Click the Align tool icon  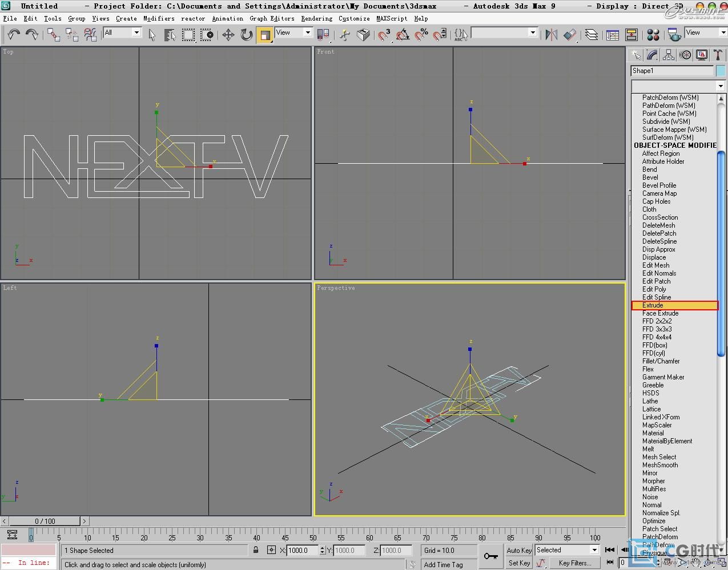(570, 35)
